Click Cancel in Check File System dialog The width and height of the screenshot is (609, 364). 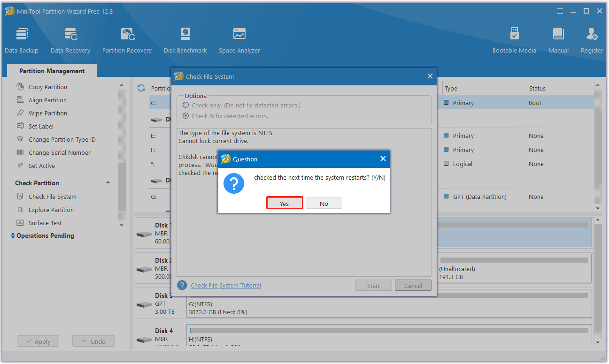click(413, 285)
